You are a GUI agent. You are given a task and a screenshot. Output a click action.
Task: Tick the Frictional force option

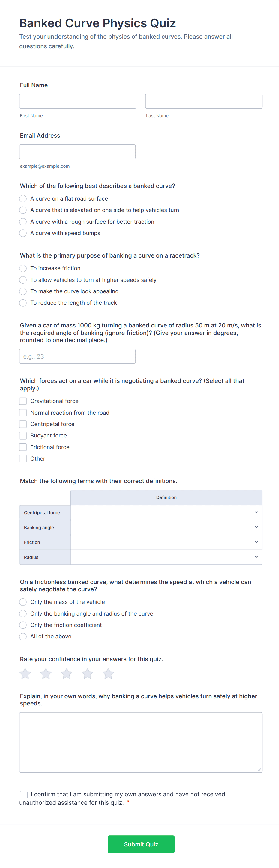pos(23,447)
